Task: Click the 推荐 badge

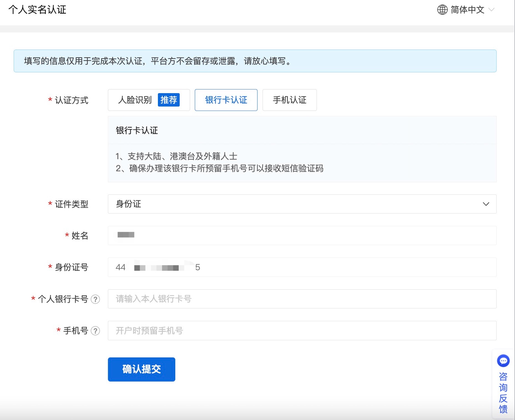Action: pos(169,100)
